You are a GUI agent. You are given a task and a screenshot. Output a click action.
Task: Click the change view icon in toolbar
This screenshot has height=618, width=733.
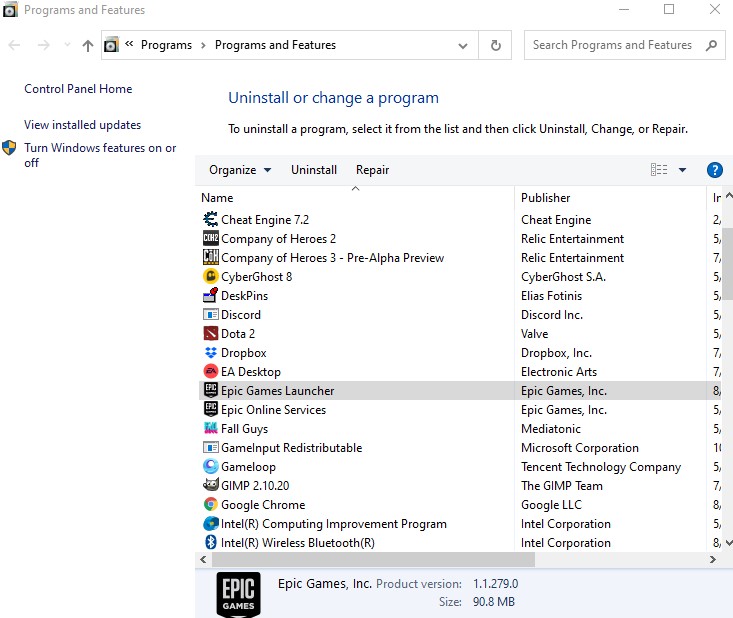pyautogui.click(x=659, y=170)
